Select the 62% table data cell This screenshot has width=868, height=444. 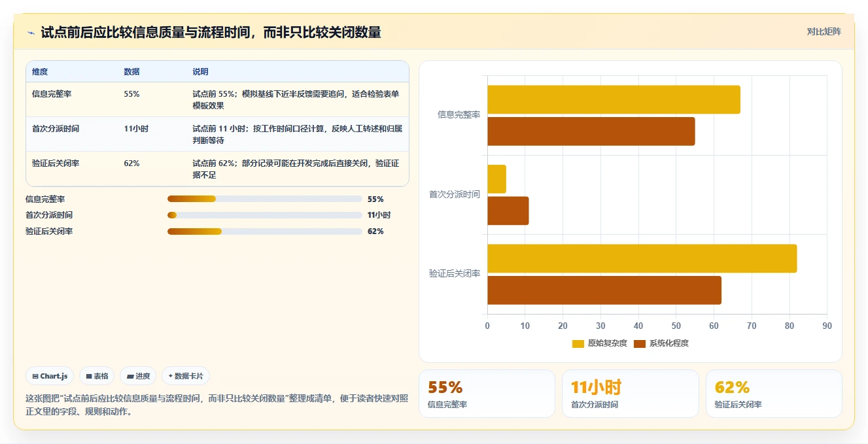coord(131,163)
